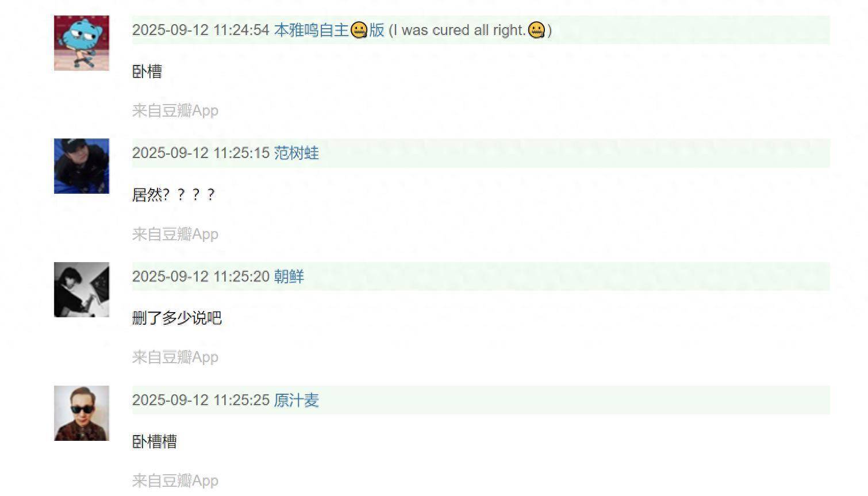868x496 pixels.
Task: Click emoji after 'cured all right.'
Action: (x=536, y=30)
